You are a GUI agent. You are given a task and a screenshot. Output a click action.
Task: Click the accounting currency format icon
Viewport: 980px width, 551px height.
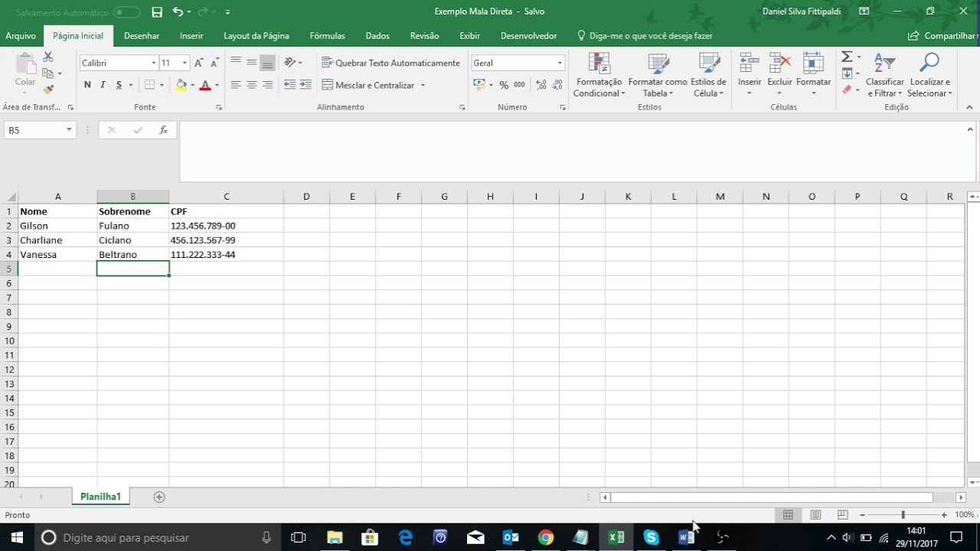pos(479,85)
